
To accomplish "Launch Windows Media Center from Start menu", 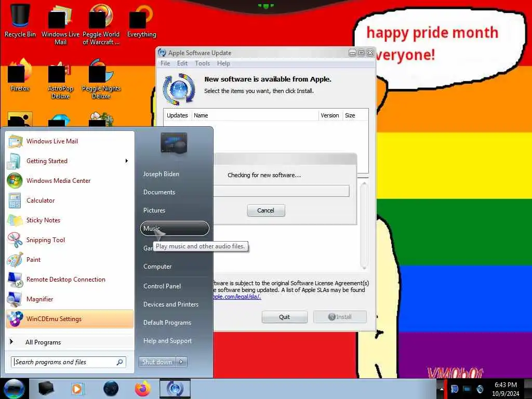I will click(70, 180).
